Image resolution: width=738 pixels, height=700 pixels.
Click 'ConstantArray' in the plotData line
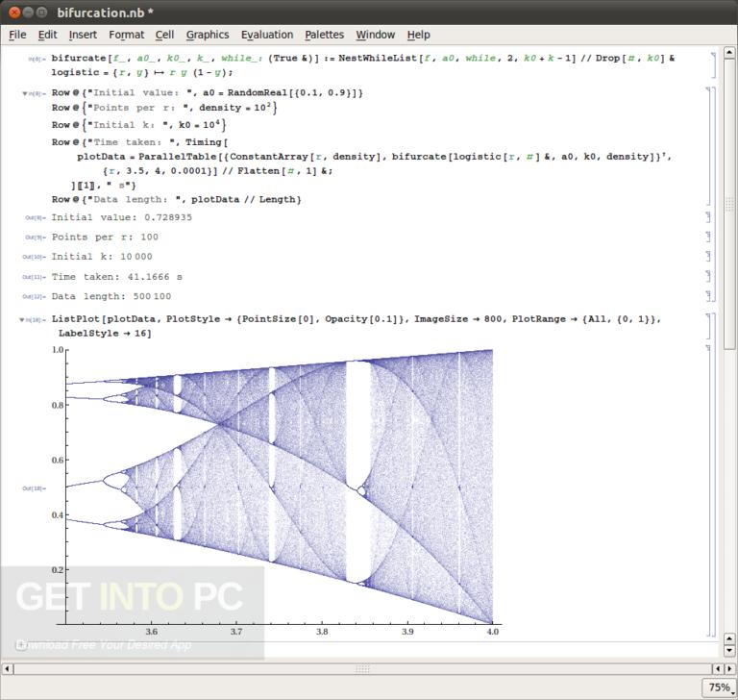coord(269,157)
